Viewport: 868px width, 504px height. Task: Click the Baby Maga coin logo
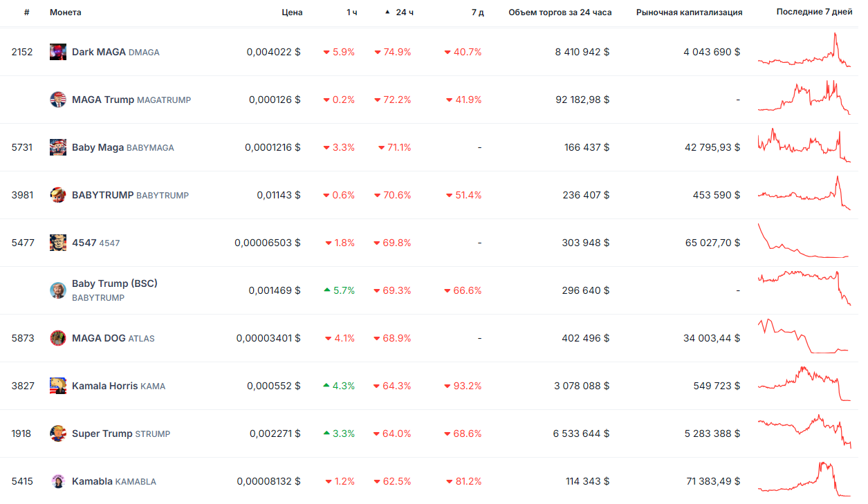58,147
